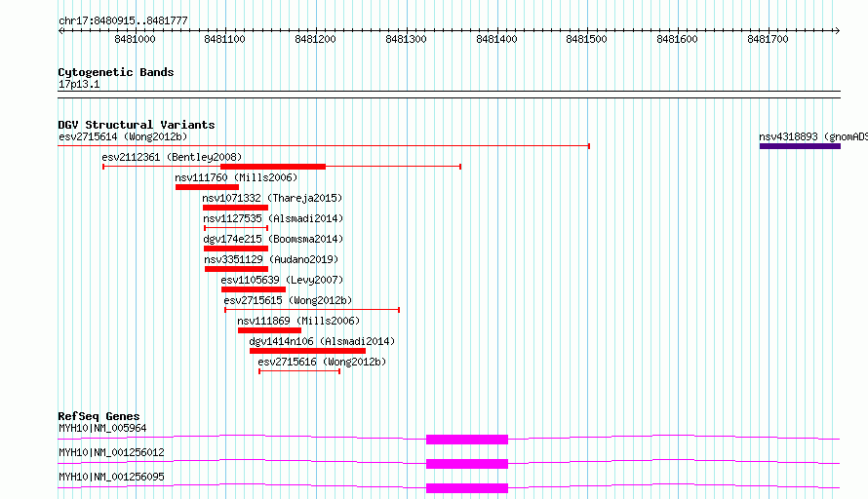The image size is (868, 499).
Task: Open variant dgv174e215 (Boomsma2014) label
Action: click(x=273, y=239)
